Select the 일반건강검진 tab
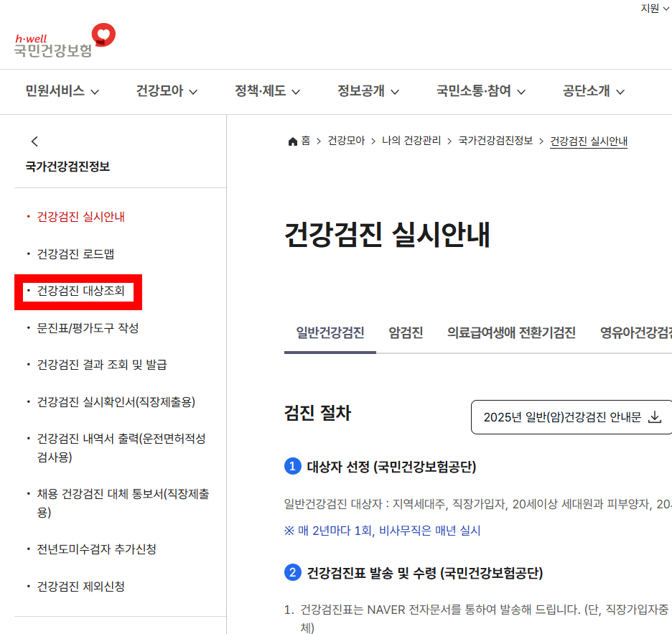This screenshot has width=672, height=634. click(329, 333)
